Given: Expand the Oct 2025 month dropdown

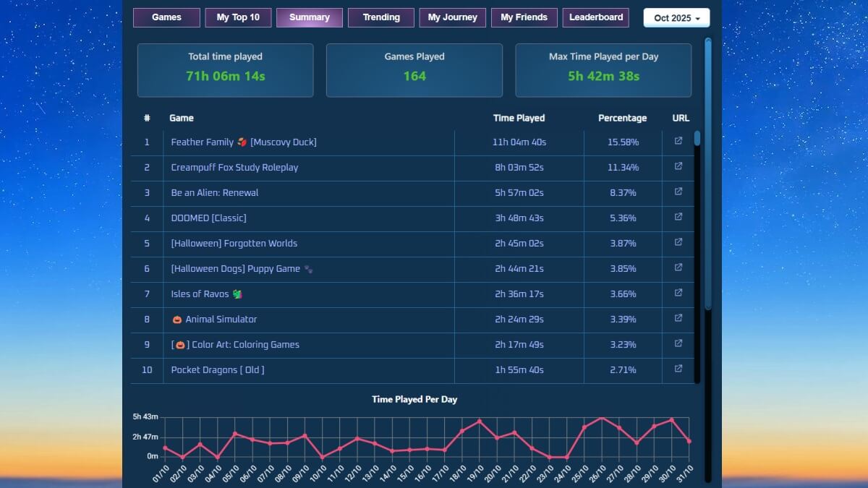Looking at the screenshot, I should pyautogui.click(x=677, y=18).
